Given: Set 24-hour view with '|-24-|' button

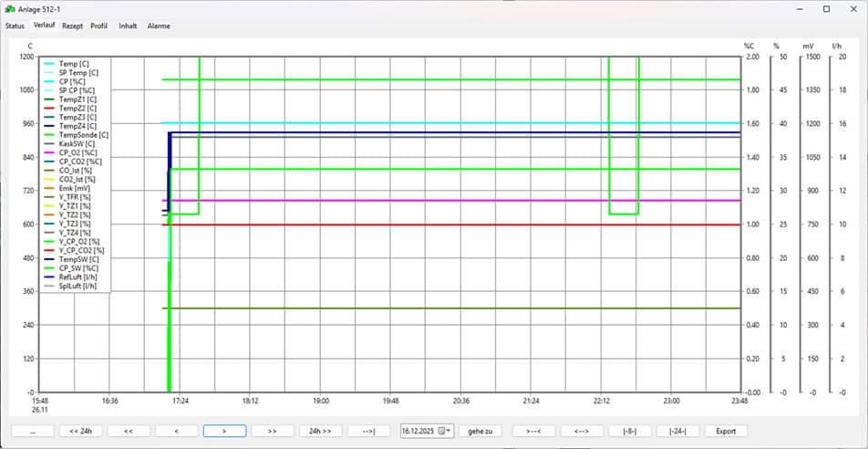Looking at the screenshot, I should pyautogui.click(x=677, y=431).
